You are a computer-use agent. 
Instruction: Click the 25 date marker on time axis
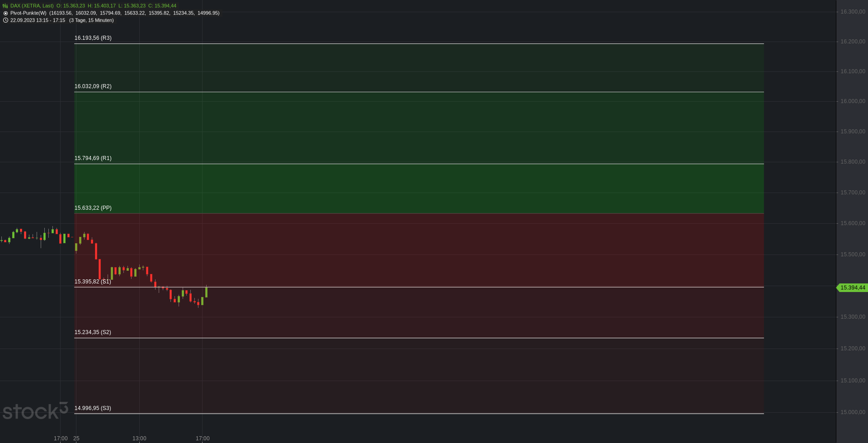(76, 438)
